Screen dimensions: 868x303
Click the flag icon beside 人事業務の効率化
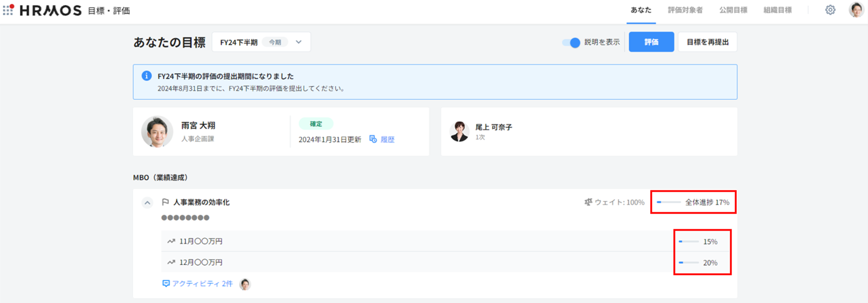(x=165, y=202)
